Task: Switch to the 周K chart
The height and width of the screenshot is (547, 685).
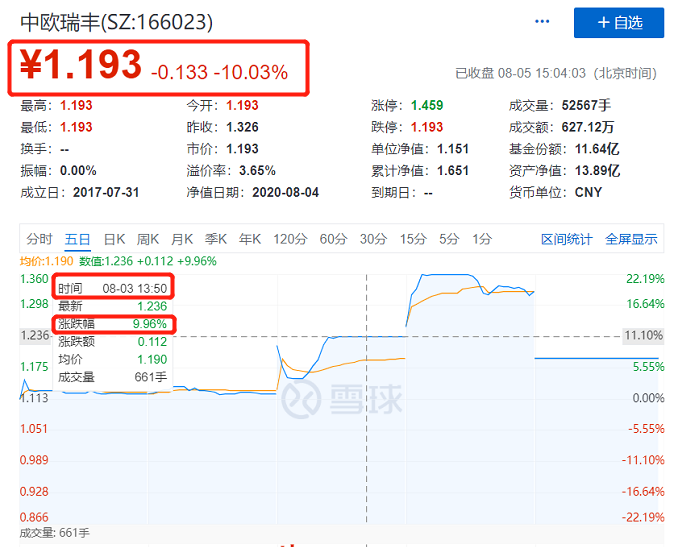Action: pos(148,239)
